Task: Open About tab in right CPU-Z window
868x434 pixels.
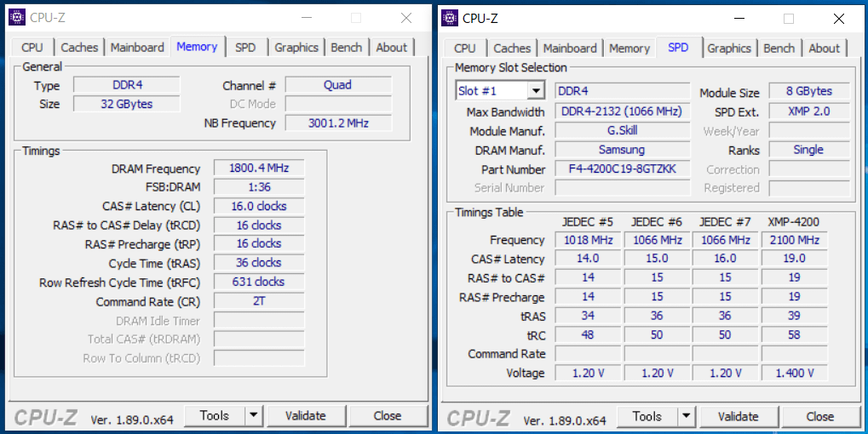Action: [825, 49]
